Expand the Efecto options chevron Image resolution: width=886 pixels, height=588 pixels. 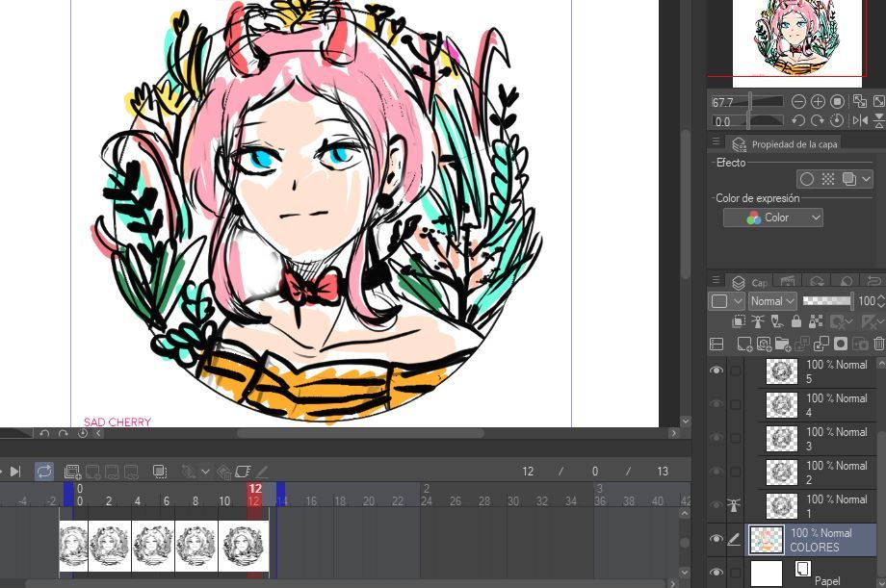pyautogui.click(x=866, y=180)
